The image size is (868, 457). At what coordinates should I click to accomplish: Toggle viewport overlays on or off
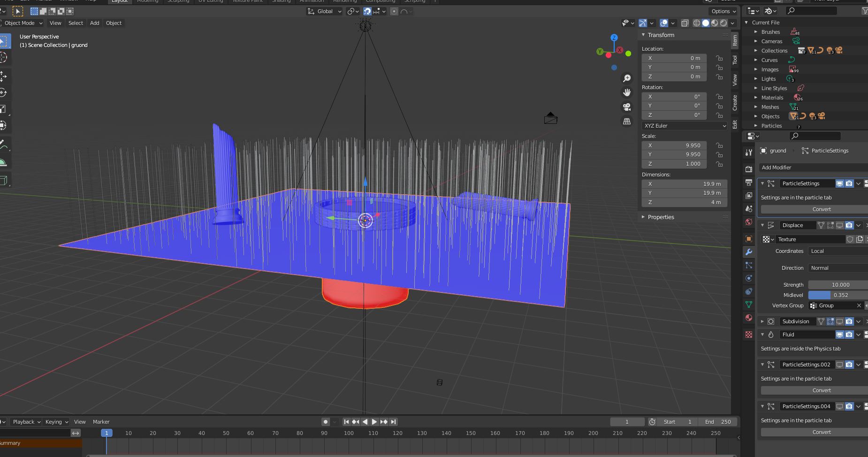point(664,23)
